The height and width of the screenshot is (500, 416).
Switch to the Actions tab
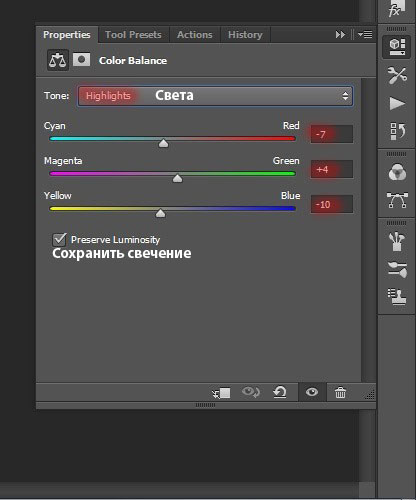[195, 35]
